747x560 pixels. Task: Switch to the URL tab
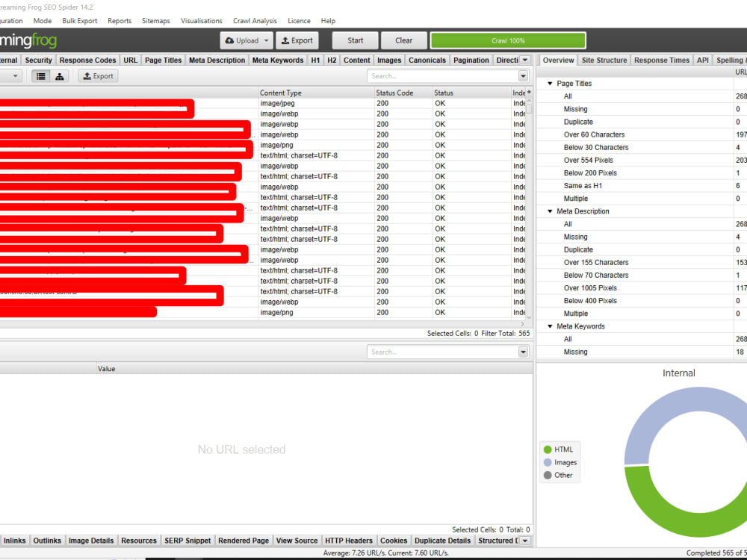(x=131, y=60)
